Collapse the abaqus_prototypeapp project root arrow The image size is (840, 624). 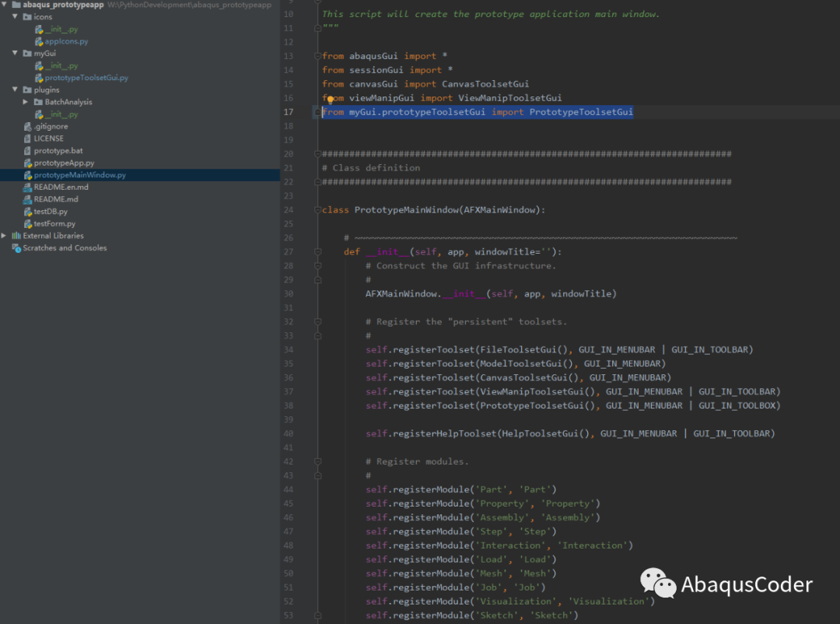(x=5, y=5)
